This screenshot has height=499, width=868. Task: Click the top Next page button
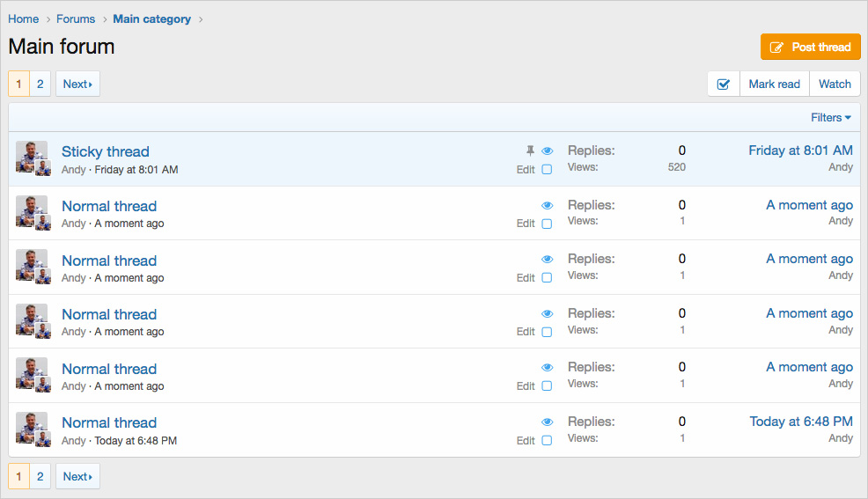pos(77,84)
